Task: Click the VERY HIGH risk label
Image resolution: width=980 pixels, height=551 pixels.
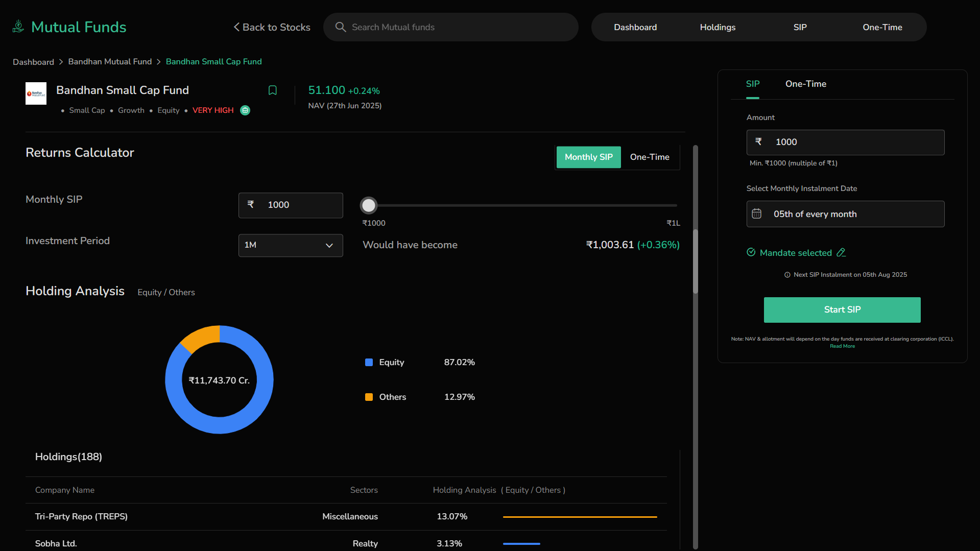Action: point(213,110)
